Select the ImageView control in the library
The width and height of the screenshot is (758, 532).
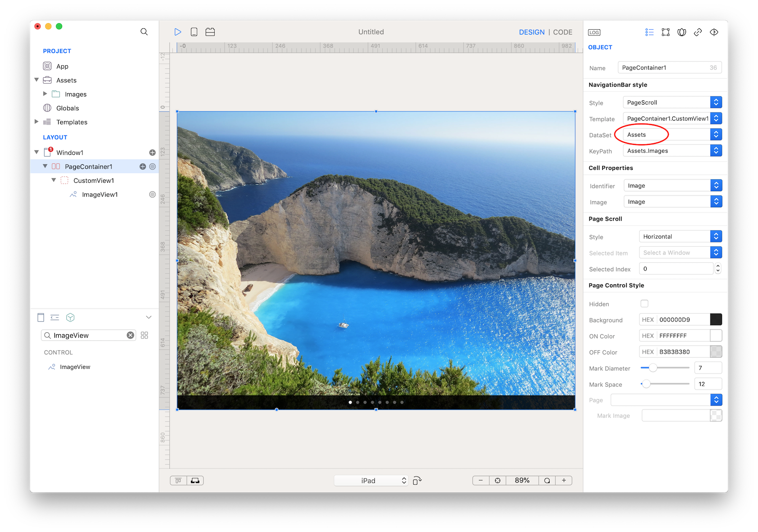pos(75,367)
